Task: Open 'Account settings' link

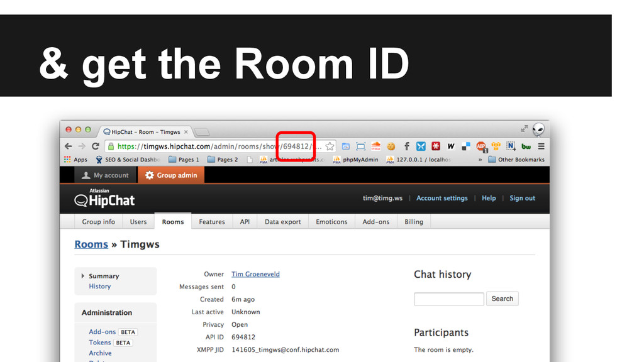Action: pyautogui.click(x=442, y=198)
